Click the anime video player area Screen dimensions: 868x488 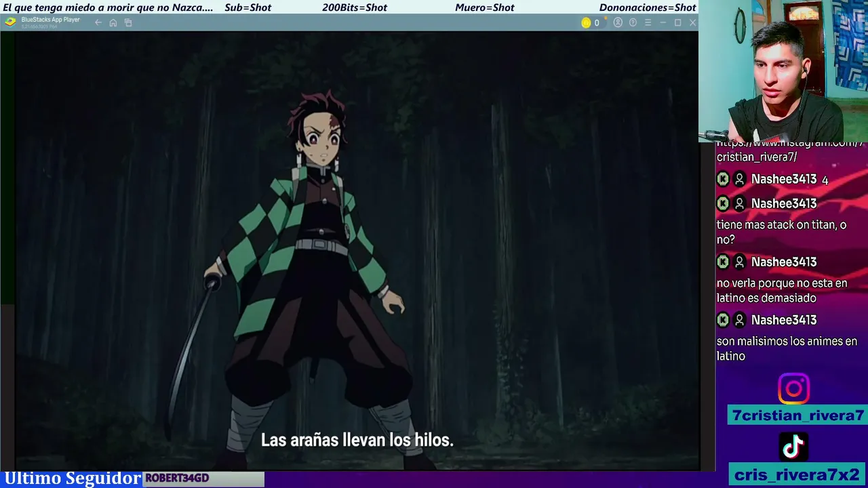click(x=357, y=251)
